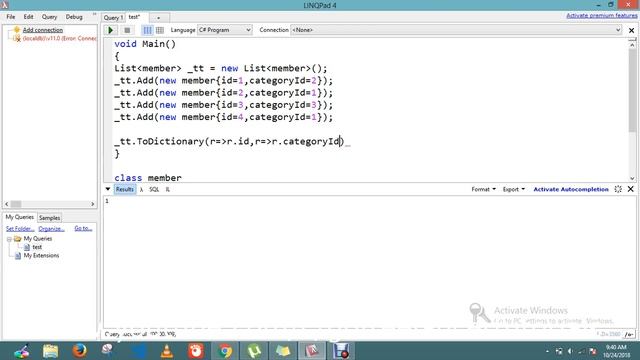Open the Edit menu

(x=28, y=17)
